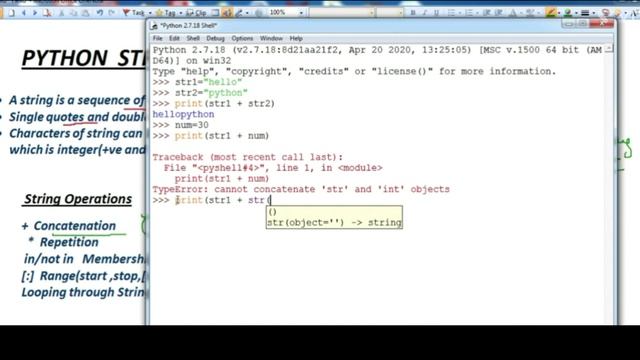The image size is (640, 360).
Task: Open the zoom 100% dropdown arrow
Action: click(301, 13)
